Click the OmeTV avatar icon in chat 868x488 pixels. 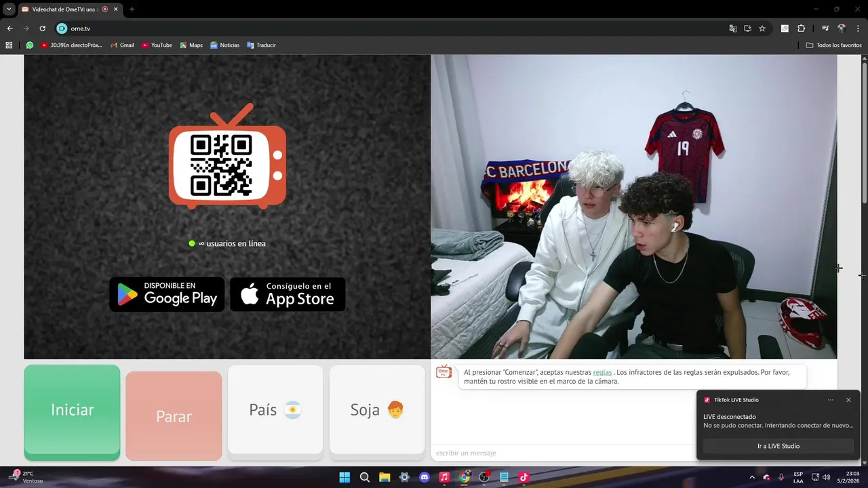coord(443,371)
